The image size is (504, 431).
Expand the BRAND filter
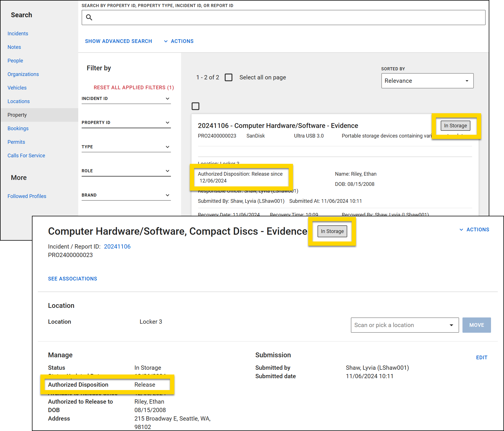tap(168, 195)
